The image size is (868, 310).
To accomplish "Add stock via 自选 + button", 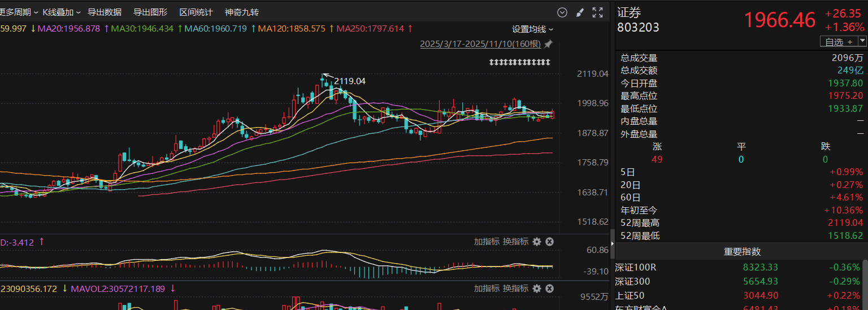I will point(839,42).
